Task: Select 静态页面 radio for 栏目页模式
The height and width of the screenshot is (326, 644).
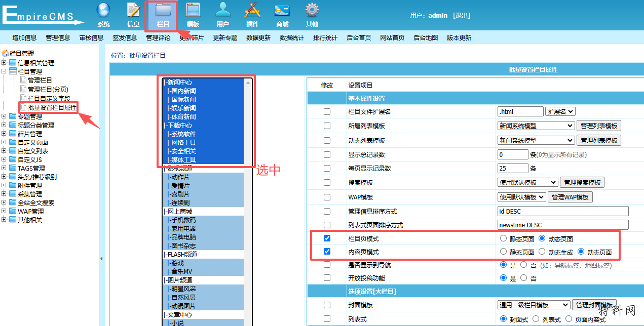Action: [503, 238]
